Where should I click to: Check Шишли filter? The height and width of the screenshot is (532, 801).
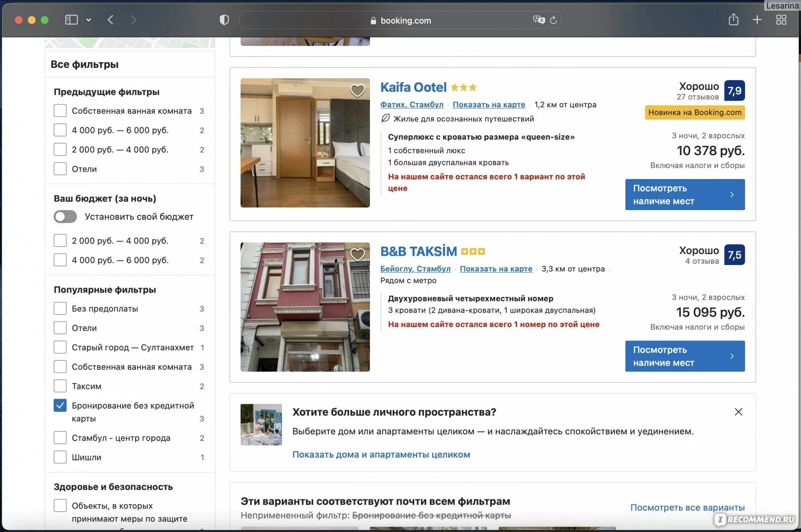coord(60,457)
